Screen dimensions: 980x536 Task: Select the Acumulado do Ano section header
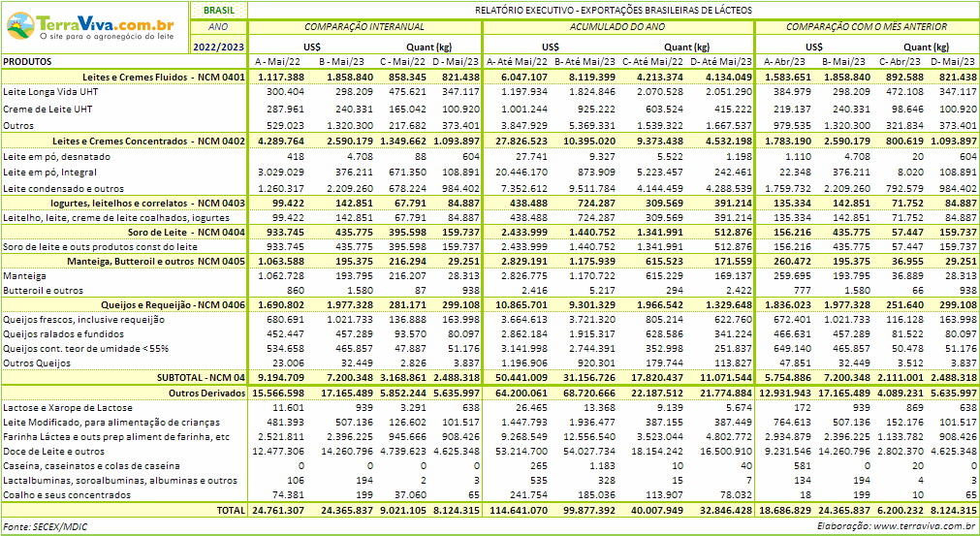[x=619, y=26]
